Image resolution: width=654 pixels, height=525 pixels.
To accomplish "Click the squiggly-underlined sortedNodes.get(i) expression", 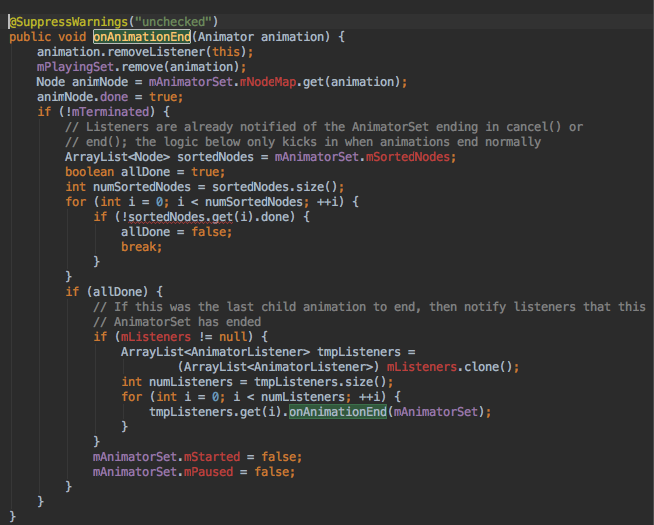I will pos(187,217).
